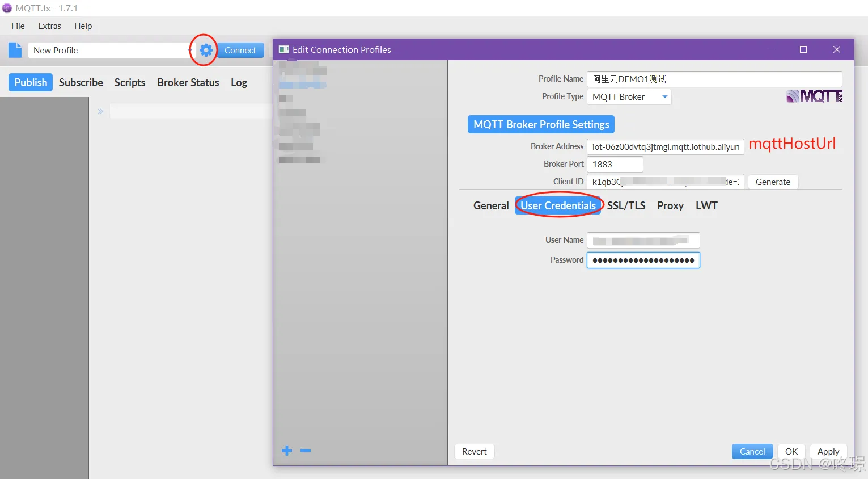Focus the Profile Name field
The width and height of the screenshot is (868, 479).
point(714,79)
